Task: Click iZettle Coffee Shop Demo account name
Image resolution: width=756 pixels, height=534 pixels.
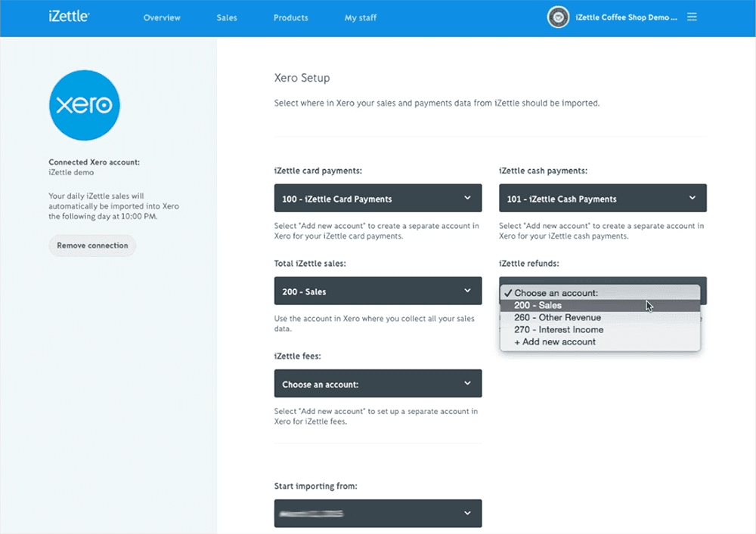Action: (x=626, y=17)
